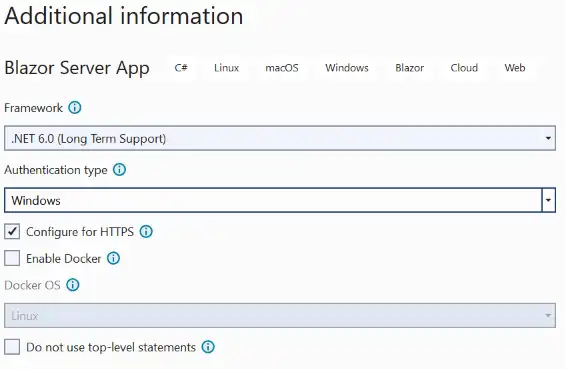This screenshot has width=565, height=369.
Task: Click the Windows authentication value field
Action: (273, 200)
